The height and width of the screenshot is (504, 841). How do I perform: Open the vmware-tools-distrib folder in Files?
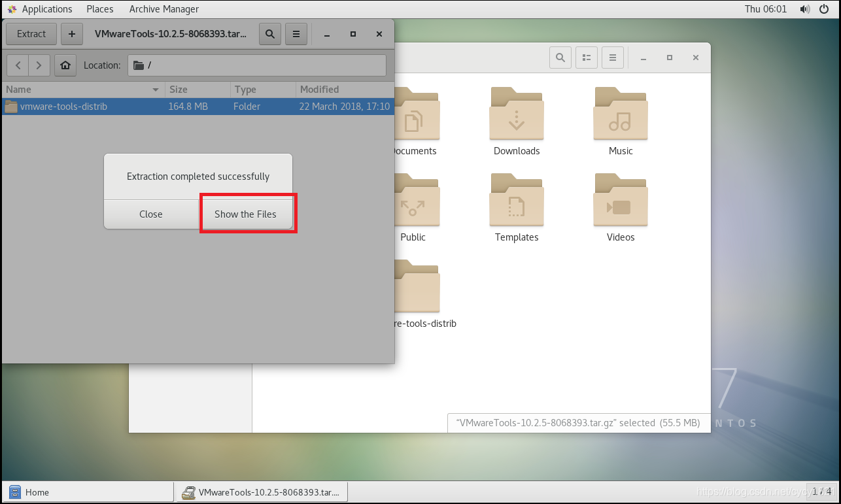pyautogui.click(x=419, y=294)
